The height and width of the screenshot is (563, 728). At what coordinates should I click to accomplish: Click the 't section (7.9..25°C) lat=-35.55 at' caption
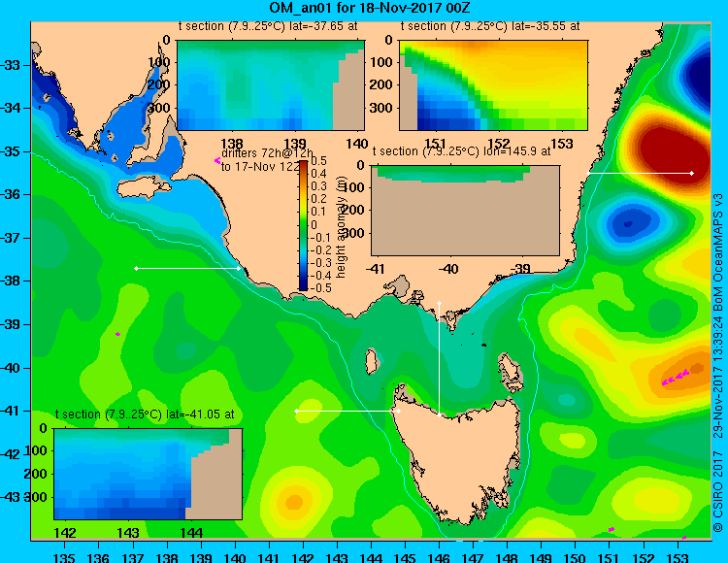pos(490,26)
